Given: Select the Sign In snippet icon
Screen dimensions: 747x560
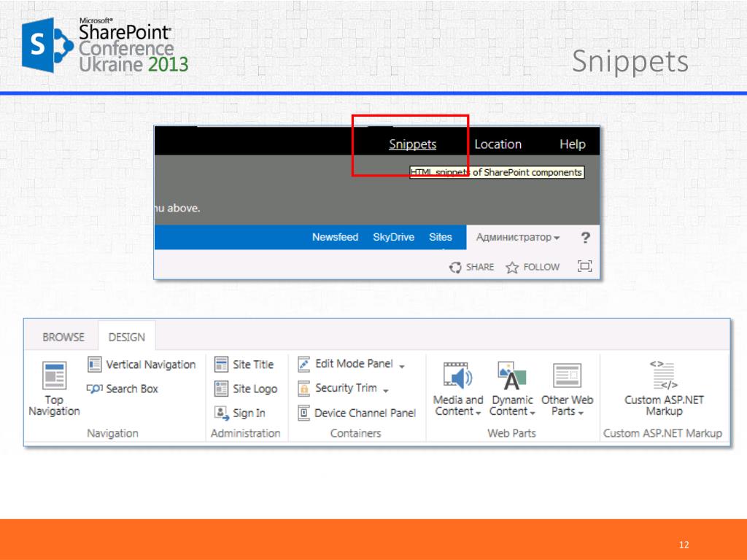Looking at the screenshot, I should 222,413.
